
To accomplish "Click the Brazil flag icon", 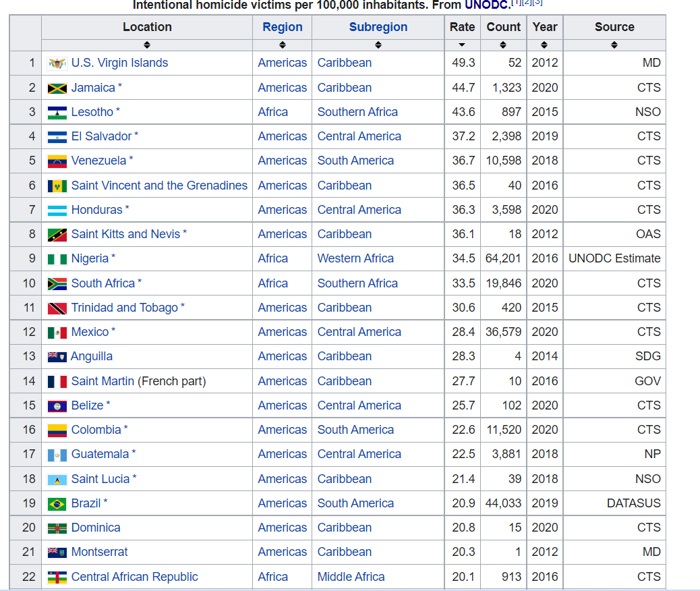I will [x=57, y=504].
